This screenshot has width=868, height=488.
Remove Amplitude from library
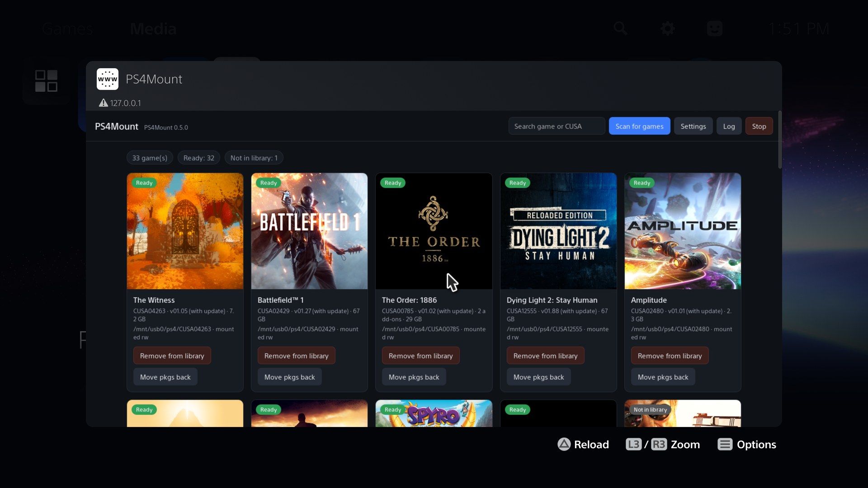click(x=670, y=356)
